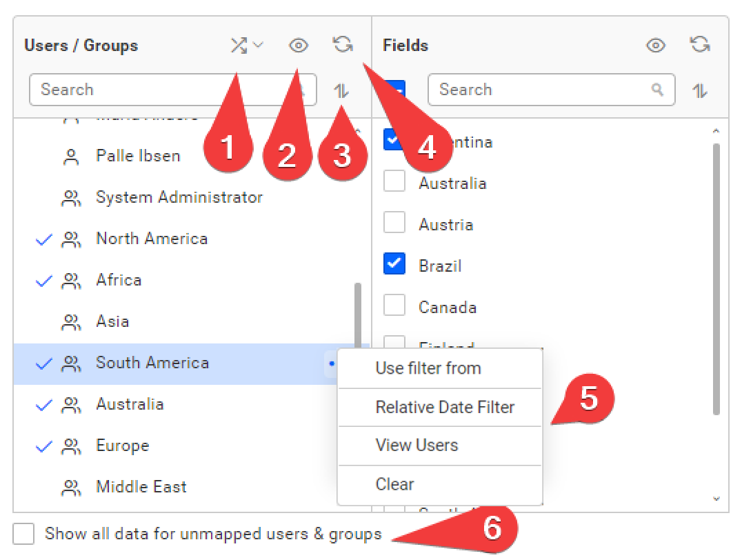
Task: Choose View Users from the context menu
Action: pos(417,446)
